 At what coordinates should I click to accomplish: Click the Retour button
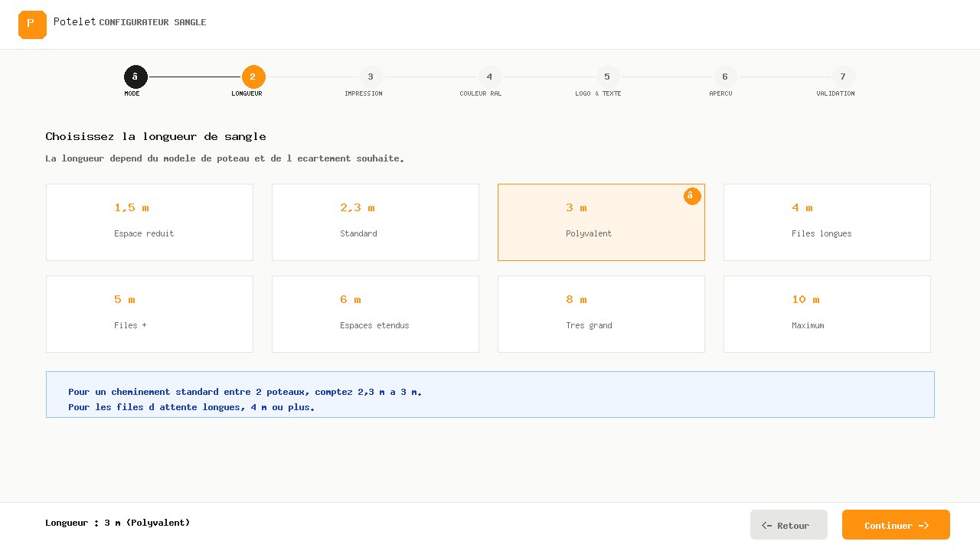pos(789,525)
